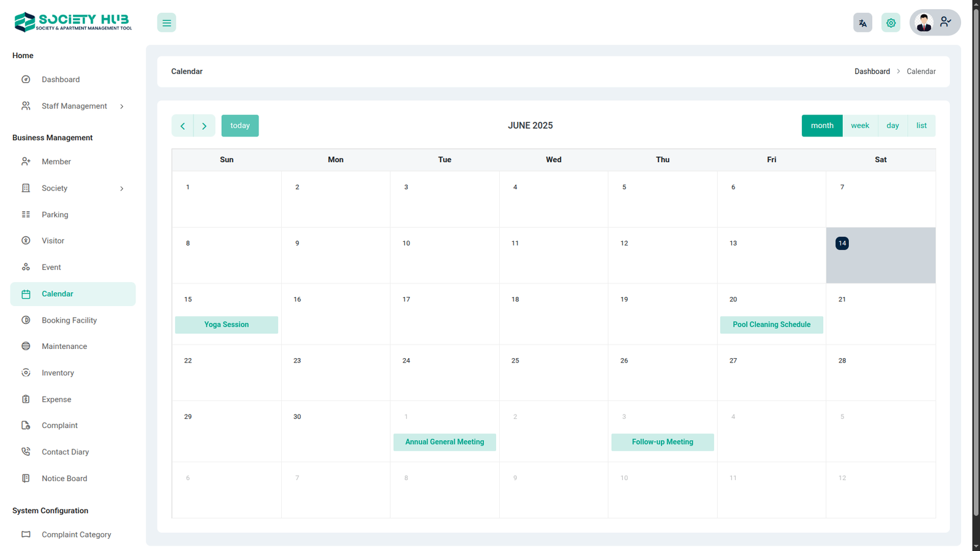Switch to the day view

coord(892,126)
